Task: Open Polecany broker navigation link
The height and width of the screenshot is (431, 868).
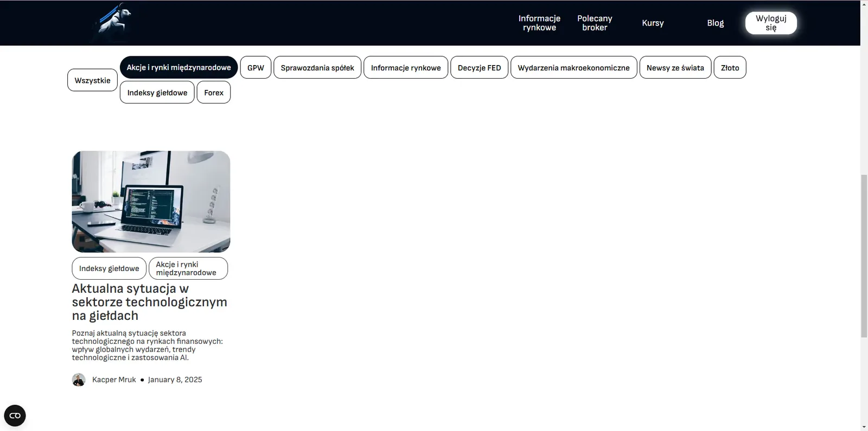Action: click(595, 23)
